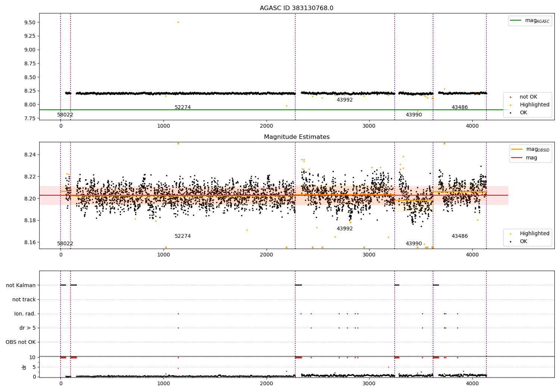The width and height of the screenshot is (560, 392).
Task: Click the 'dr > 5' row label
Action: coord(28,328)
